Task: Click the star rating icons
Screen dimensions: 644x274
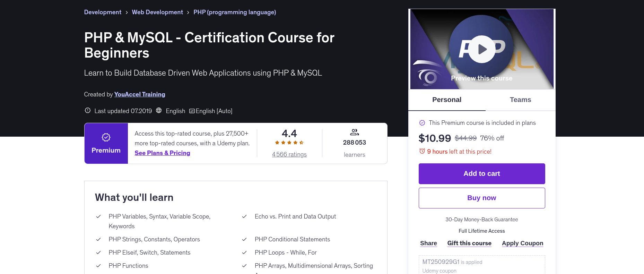Action: click(289, 143)
